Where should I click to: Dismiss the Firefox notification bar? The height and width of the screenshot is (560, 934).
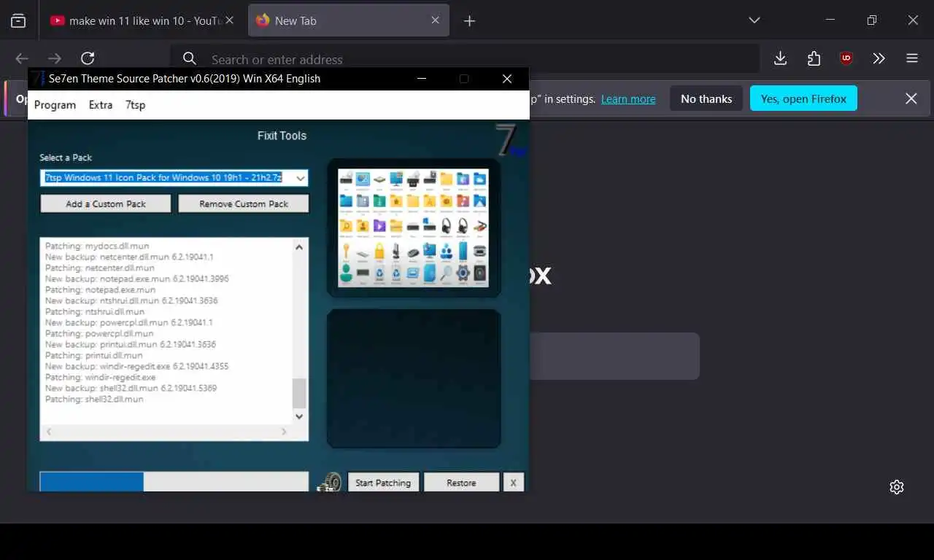click(x=911, y=98)
